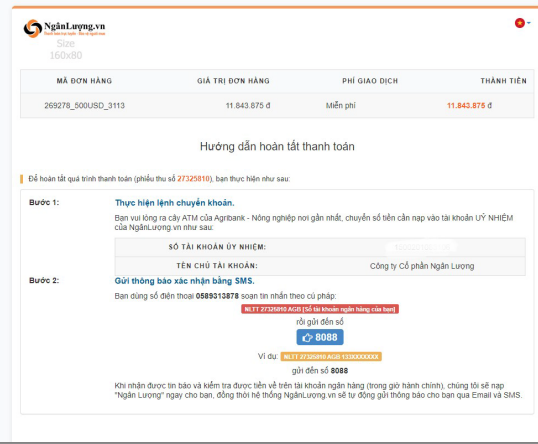Click the blurred entrusted account number value

point(422,247)
